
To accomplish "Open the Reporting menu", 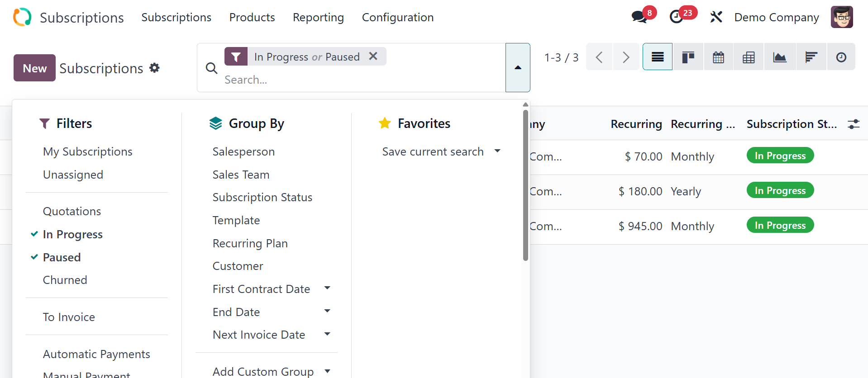I will pos(318,17).
